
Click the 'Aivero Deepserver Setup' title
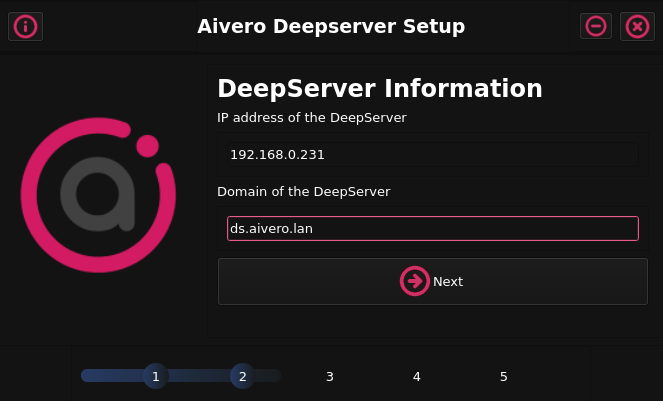pyautogui.click(x=331, y=26)
